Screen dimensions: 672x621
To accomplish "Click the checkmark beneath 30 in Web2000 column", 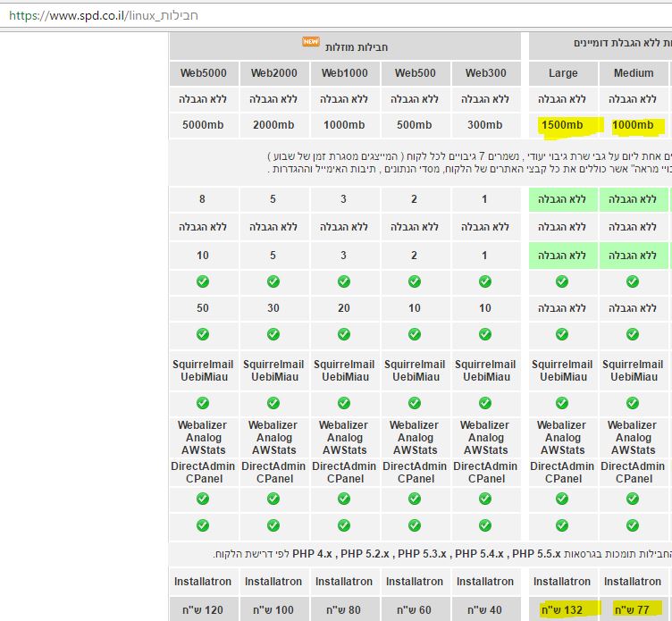I will pos(274,334).
